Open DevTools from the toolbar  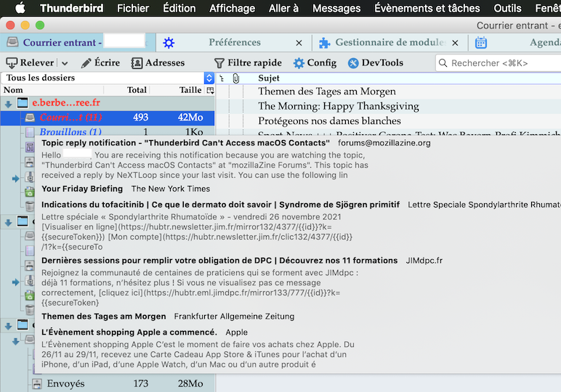click(374, 63)
